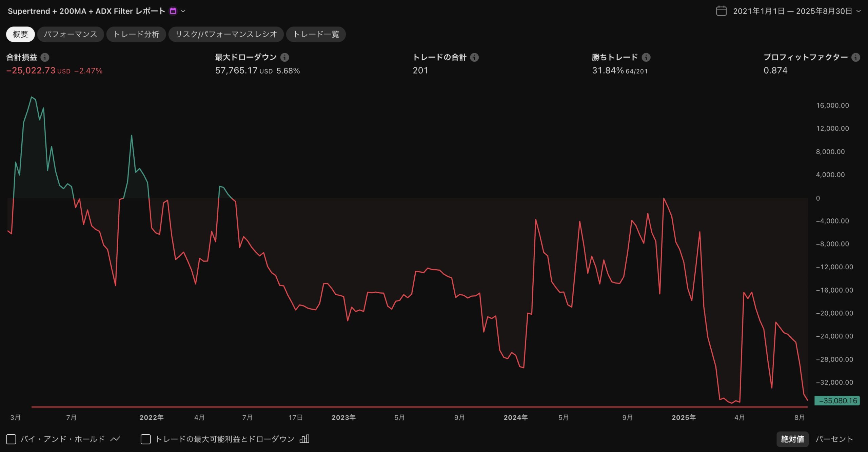Enable トレードの最大可能利益とドローダウン checkbox
The height and width of the screenshot is (452, 868).
coord(145,439)
